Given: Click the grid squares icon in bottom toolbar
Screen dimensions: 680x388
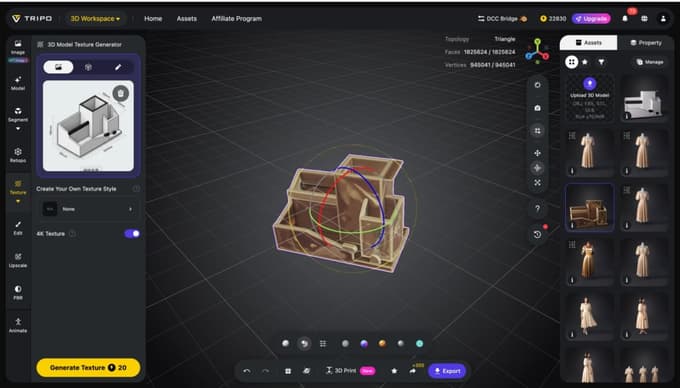Looking at the screenshot, I should pos(288,371).
